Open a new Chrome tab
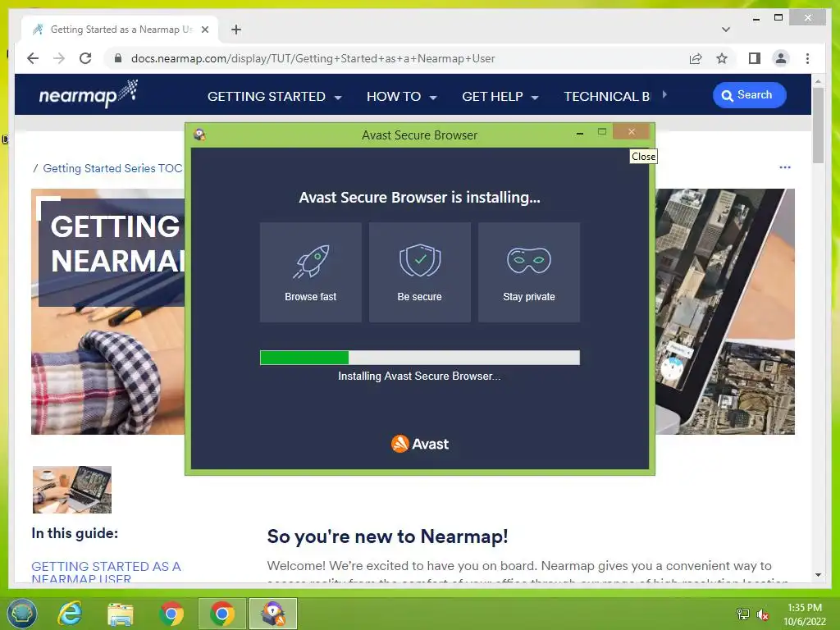Viewport: 840px width, 630px height. click(236, 30)
